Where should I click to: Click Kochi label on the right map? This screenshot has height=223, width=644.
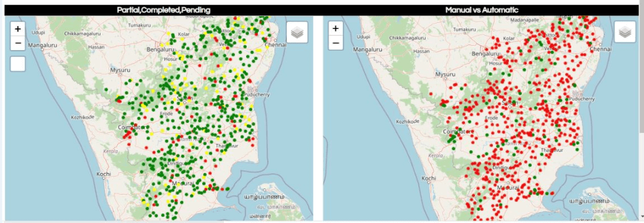coord(428,179)
